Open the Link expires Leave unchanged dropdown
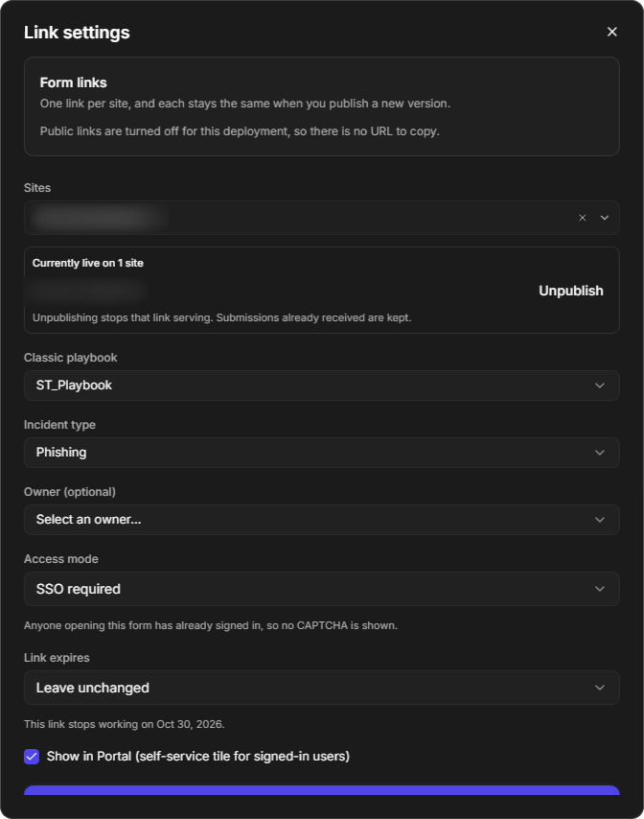Image resolution: width=644 pixels, height=819 pixels. pyautogui.click(x=321, y=688)
